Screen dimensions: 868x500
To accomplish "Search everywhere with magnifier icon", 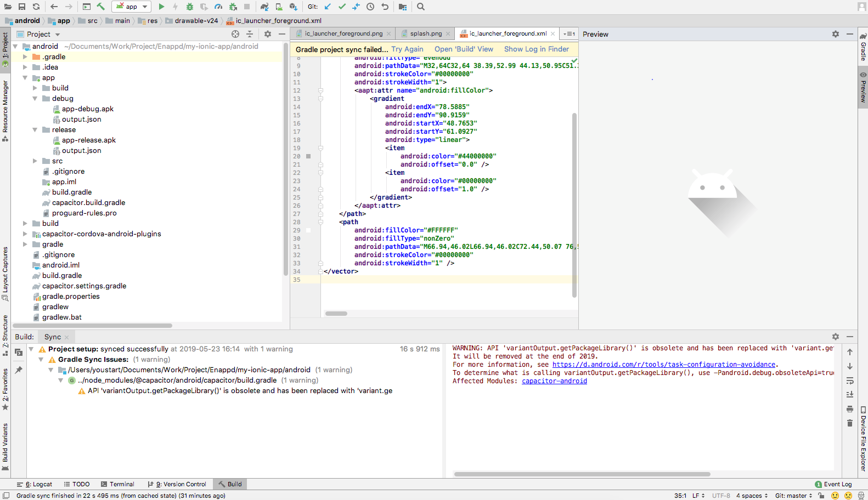I will pos(420,7).
